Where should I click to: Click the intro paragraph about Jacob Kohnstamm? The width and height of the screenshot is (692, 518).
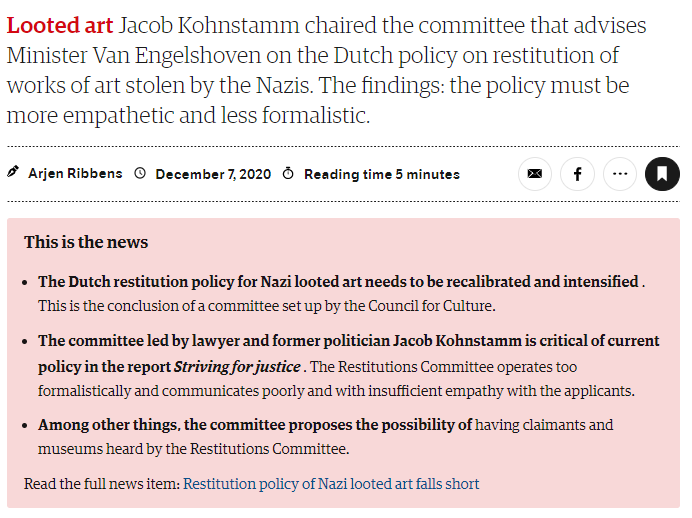tap(327, 70)
